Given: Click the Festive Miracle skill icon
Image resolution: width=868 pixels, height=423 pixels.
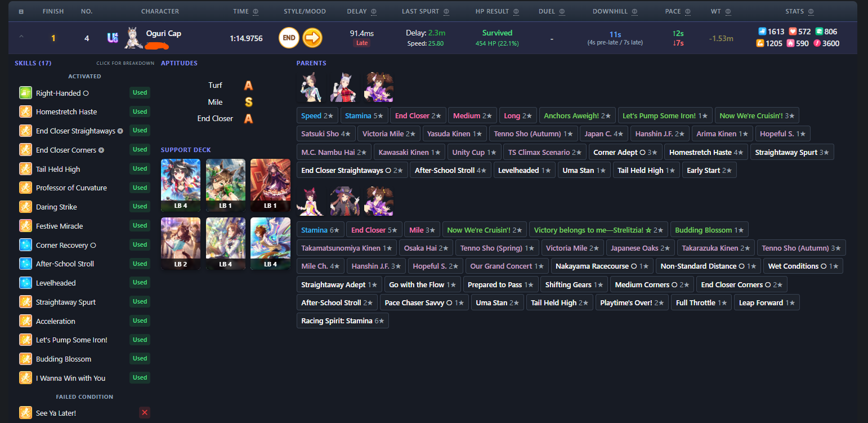Looking at the screenshot, I should coord(25,226).
